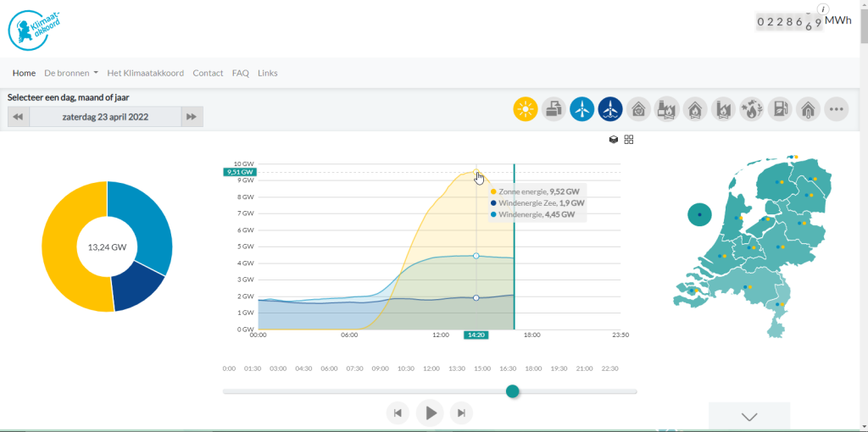Screen dimensions: 868x432
Task: Expand the section with the down chevron
Action: click(x=749, y=417)
